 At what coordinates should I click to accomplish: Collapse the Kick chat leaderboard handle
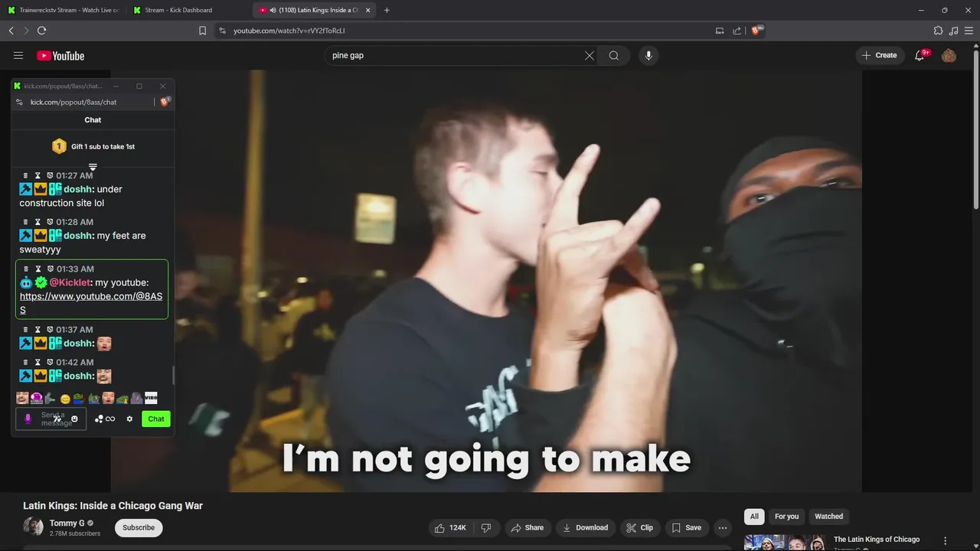93,167
